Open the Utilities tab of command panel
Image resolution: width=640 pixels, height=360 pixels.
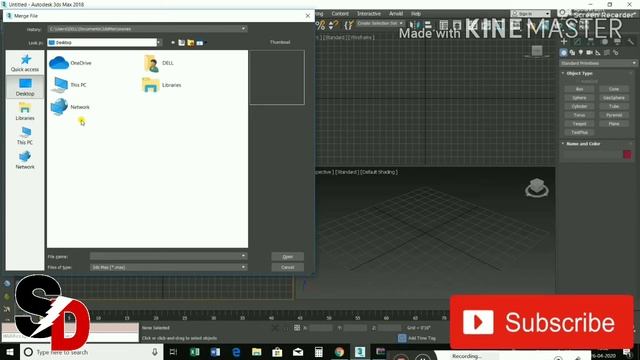click(x=631, y=42)
